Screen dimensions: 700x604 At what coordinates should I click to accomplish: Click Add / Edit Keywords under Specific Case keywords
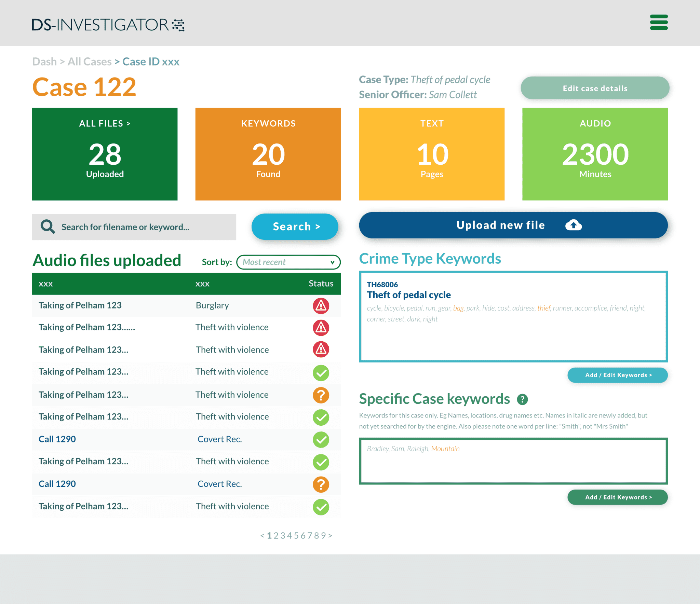click(x=618, y=497)
